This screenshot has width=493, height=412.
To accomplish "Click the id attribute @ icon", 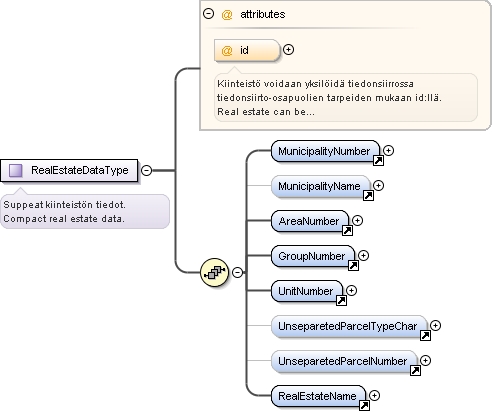I will pyautogui.click(x=227, y=50).
